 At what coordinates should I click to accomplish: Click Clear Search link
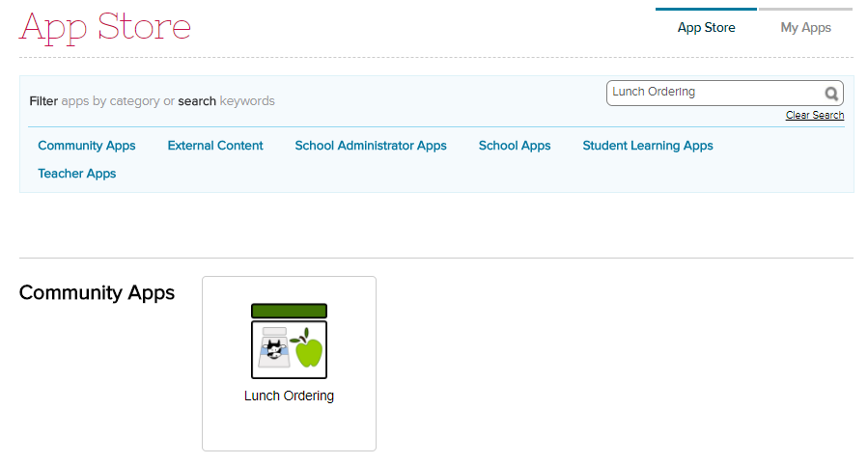[x=815, y=115]
